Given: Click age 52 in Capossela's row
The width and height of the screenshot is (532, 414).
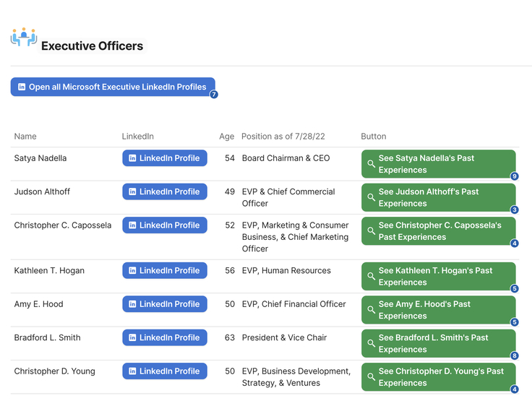Looking at the screenshot, I should pos(230,225).
